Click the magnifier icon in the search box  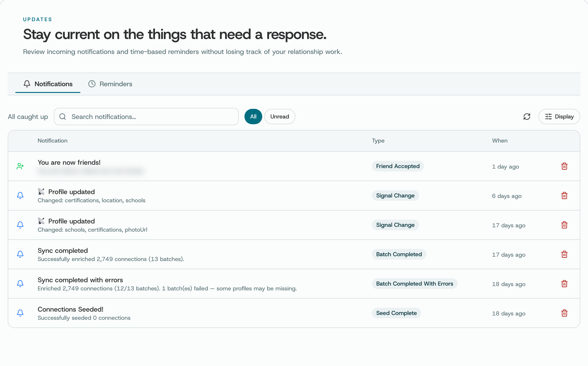[63, 117]
